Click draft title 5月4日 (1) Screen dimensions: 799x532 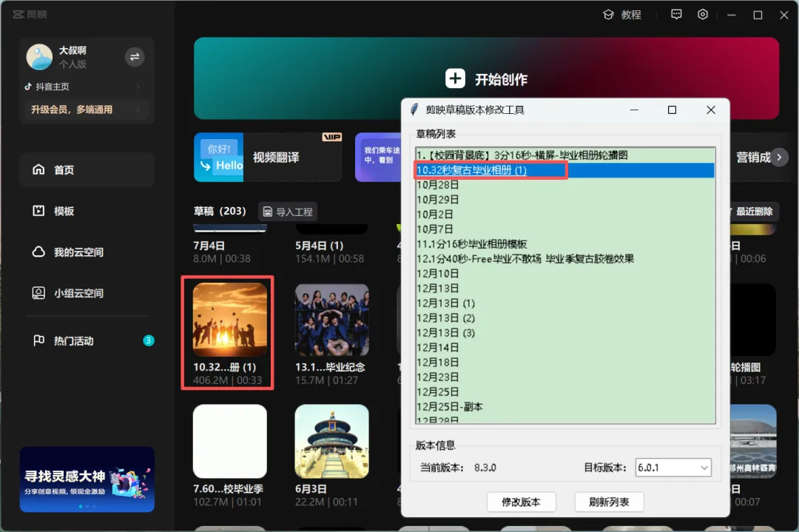click(319, 246)
